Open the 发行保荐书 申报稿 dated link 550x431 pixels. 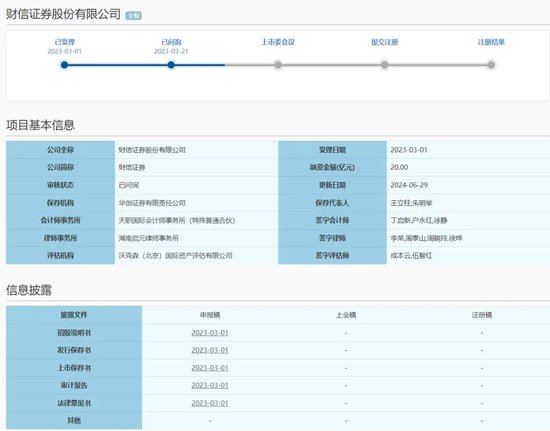coord(210,350)
